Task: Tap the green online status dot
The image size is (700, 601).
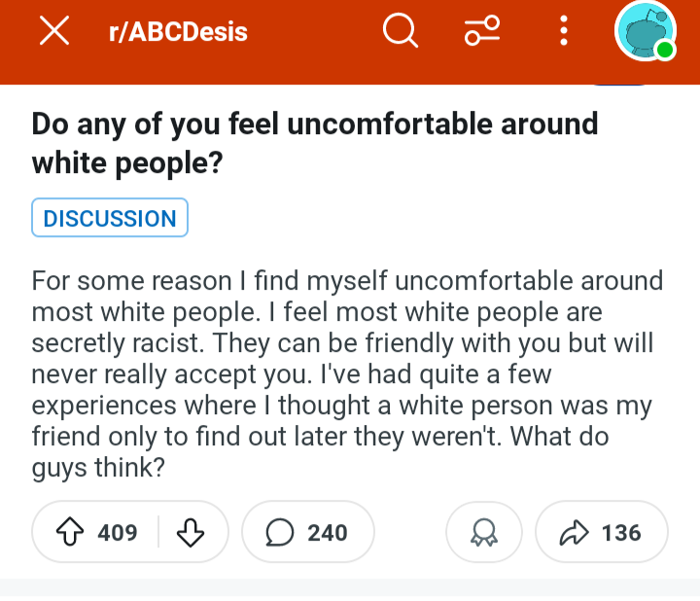Action: tap(665, 51)
